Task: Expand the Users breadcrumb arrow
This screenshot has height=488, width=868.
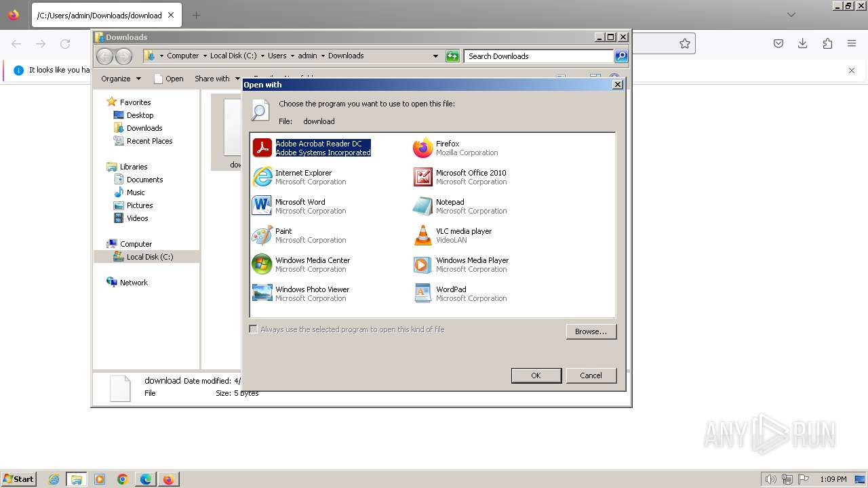Action: (292, 56)
